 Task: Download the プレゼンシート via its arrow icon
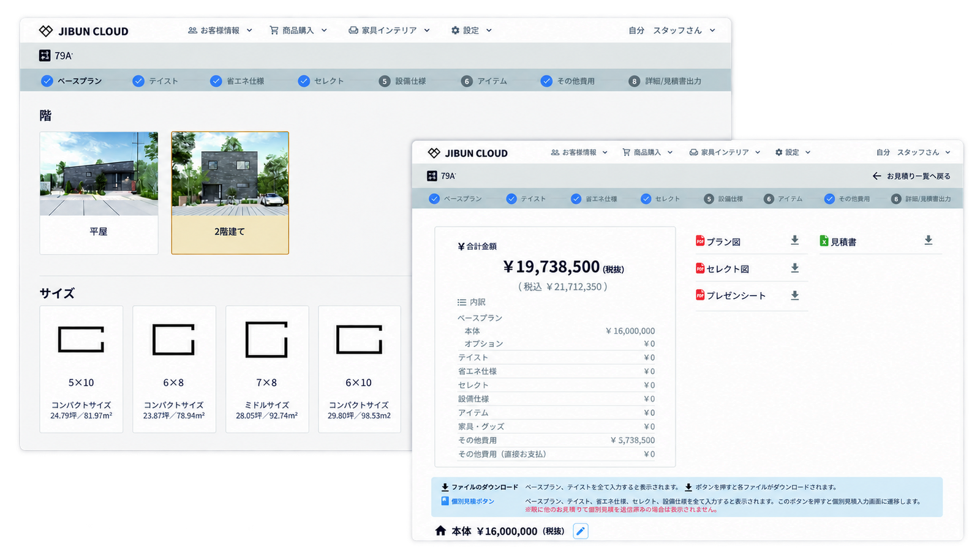(794, 296)
